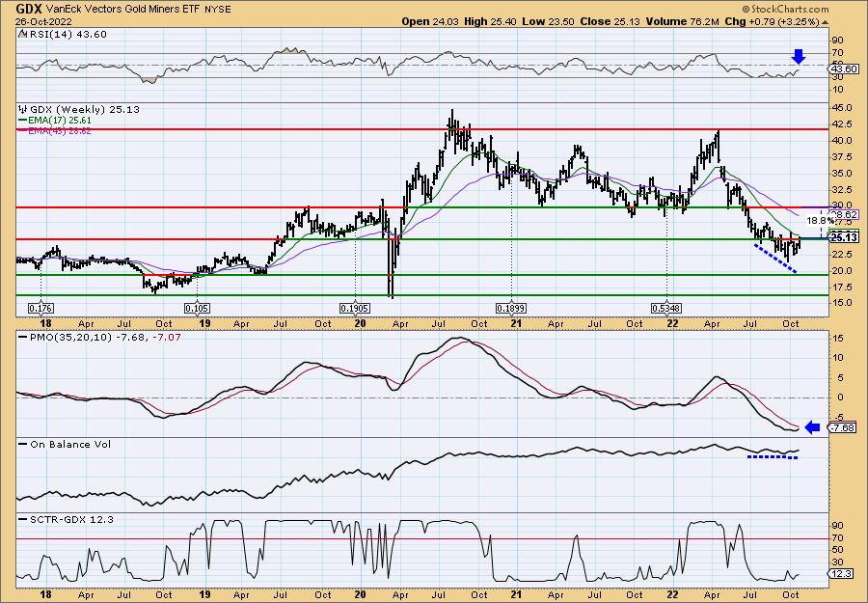Click the High 25.40 value
The image size is (868, 603).
[491, 22]
